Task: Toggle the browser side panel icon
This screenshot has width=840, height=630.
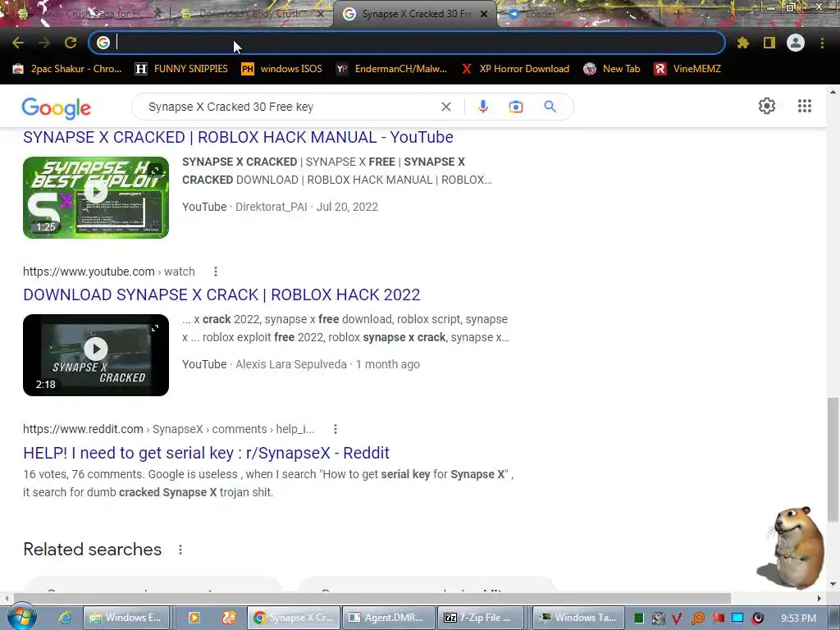Action: (x=769, y=43)
